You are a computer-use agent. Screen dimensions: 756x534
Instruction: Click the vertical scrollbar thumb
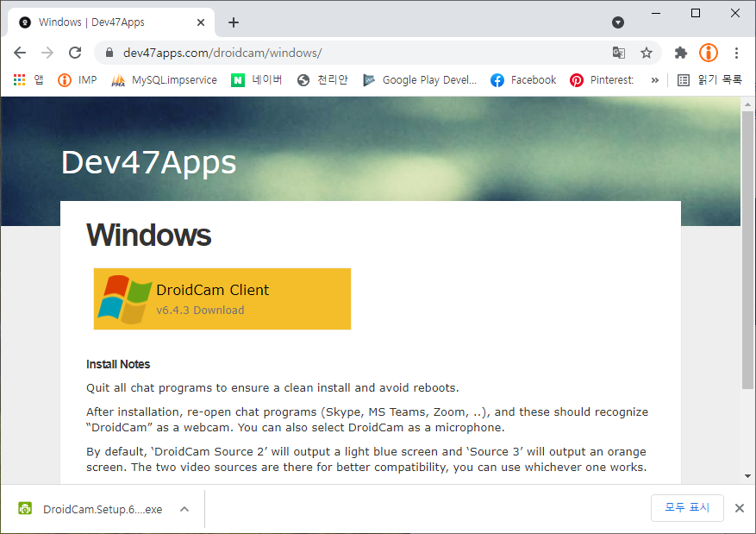tap(747, 250)
